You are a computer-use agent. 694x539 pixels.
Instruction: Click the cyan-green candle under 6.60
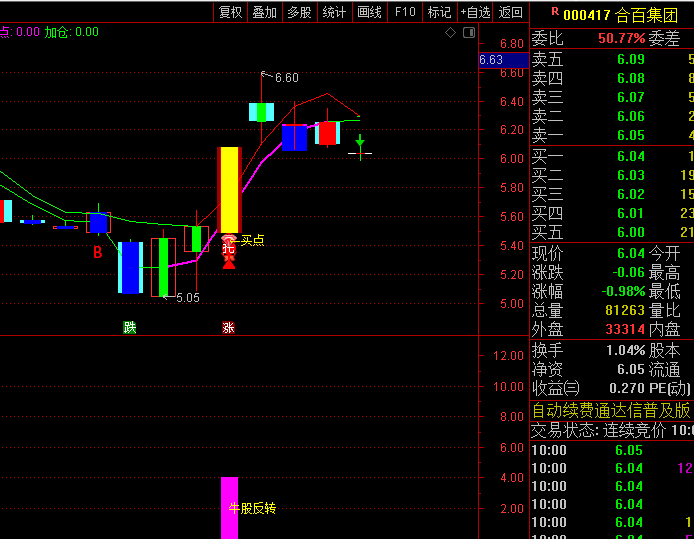click(x=261, y=112)
